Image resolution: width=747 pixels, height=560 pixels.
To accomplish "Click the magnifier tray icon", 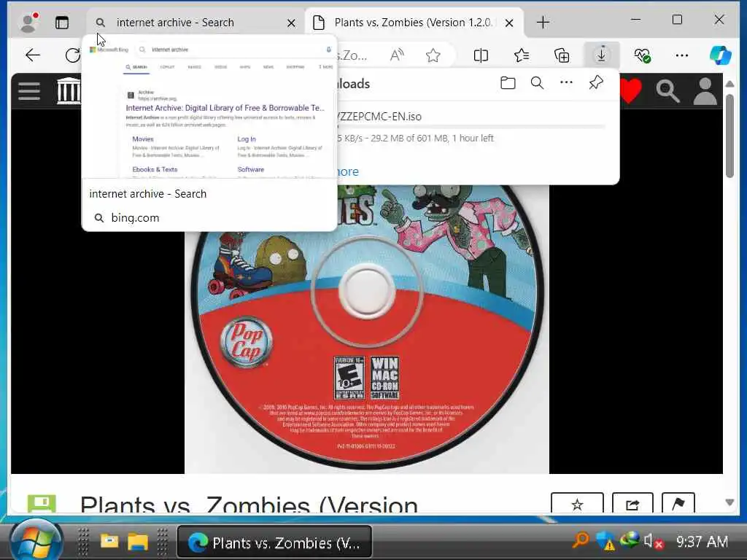I will pyautogui.click(x=581, y=540).
